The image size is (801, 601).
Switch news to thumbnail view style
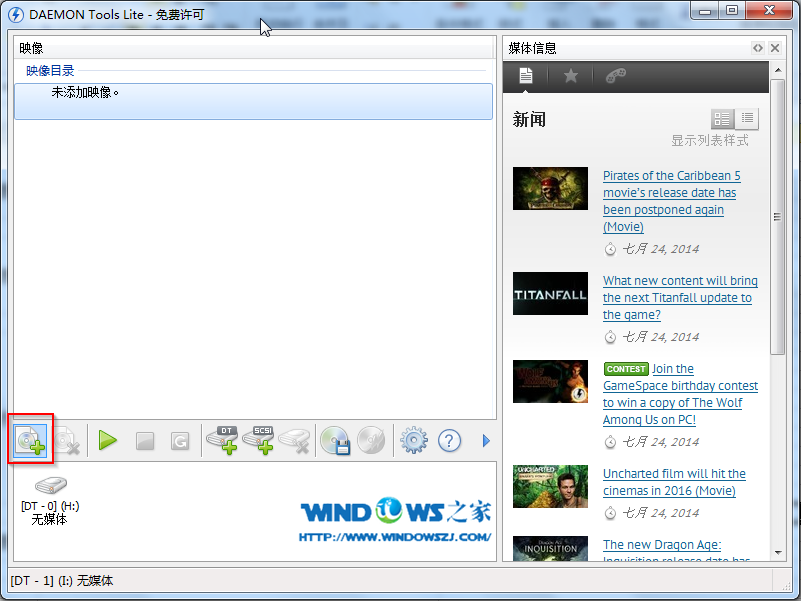point(722,119)
